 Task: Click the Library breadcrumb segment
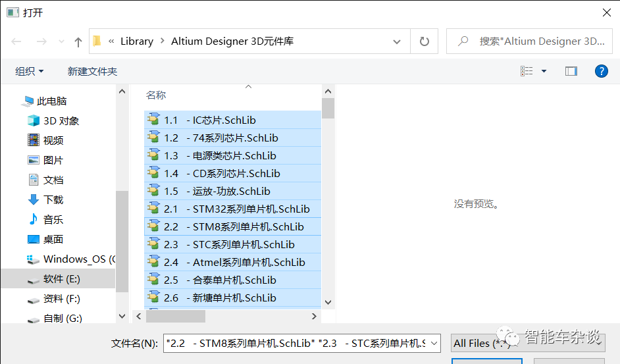click(x=137, y=41)
